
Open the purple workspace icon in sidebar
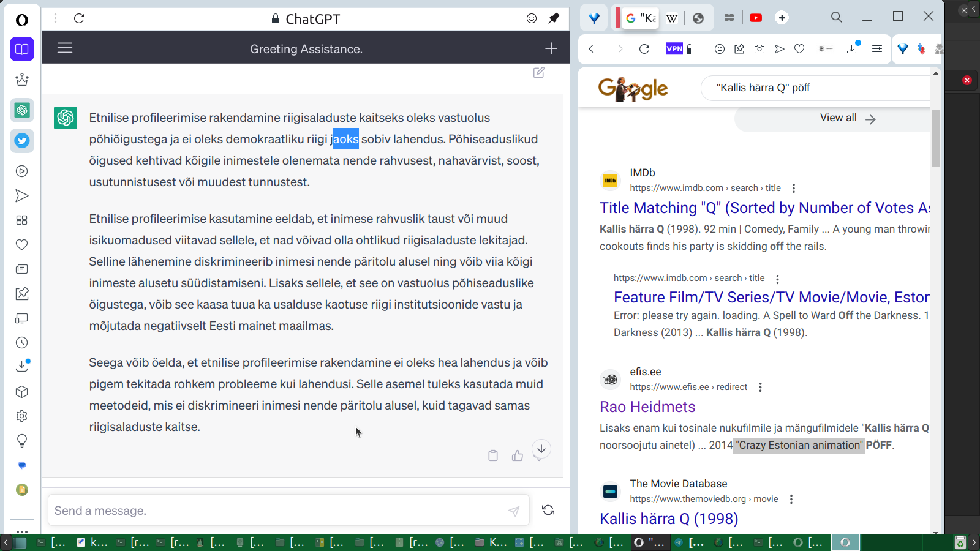[x=22, y=49]
